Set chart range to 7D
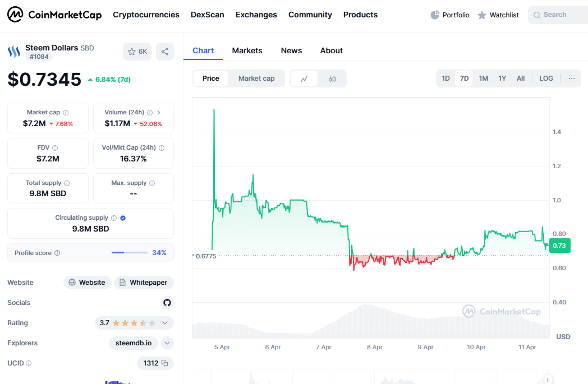The width and height of the screenshot is (588, 384). pos(464,78)
